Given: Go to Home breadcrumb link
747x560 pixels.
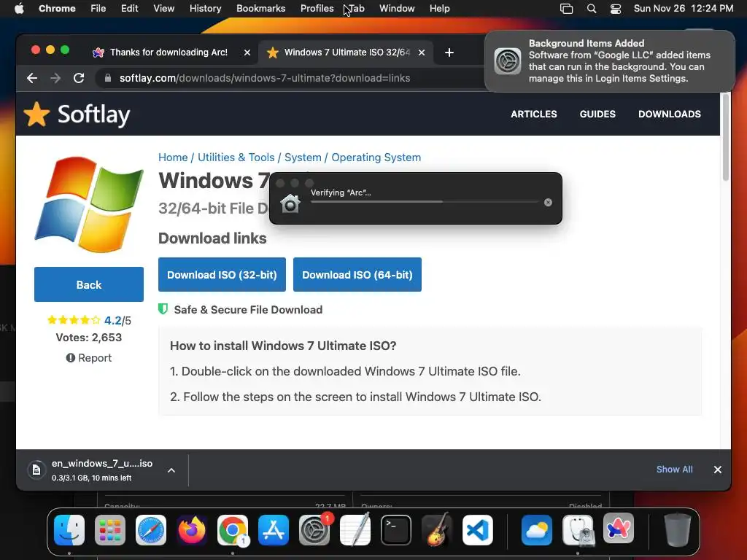Looking at the screenshot, I should tap(173, 157).
